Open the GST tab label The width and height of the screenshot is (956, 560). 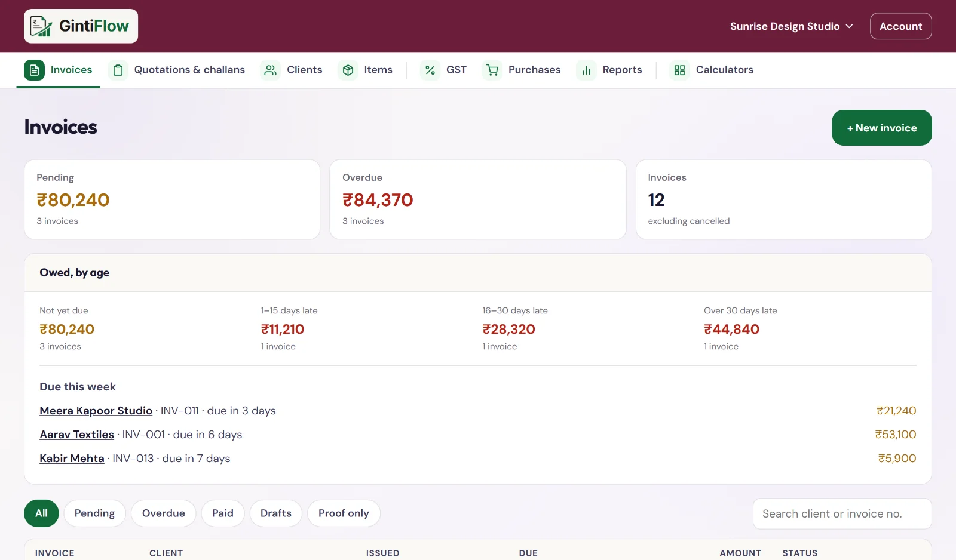coord(456,70)
